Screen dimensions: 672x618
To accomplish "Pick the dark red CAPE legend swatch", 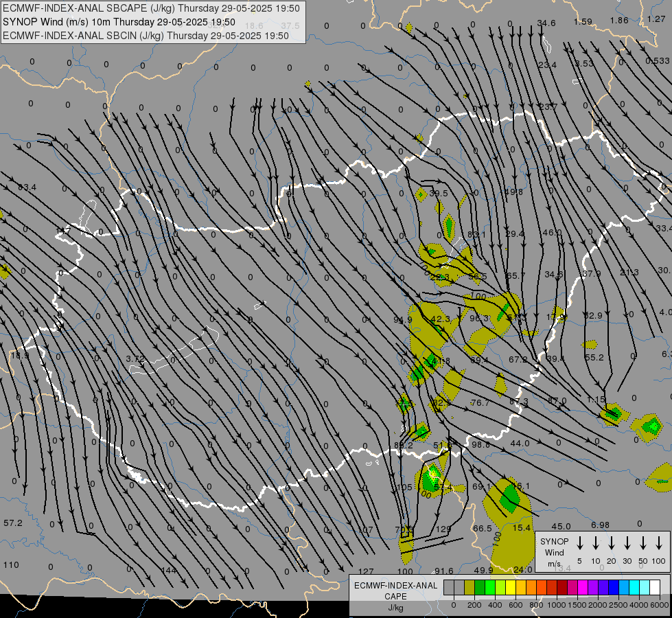I will [562, 587].
